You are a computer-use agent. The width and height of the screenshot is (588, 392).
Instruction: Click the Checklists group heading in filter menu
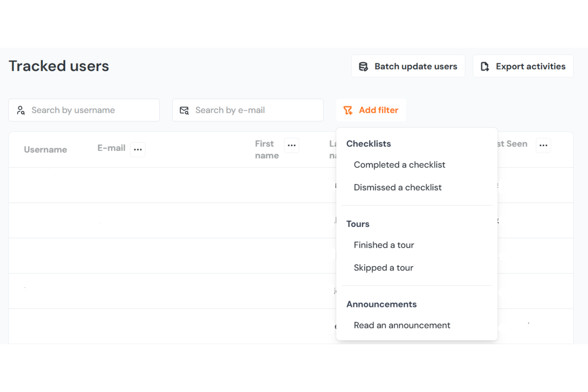coord(369,144)
